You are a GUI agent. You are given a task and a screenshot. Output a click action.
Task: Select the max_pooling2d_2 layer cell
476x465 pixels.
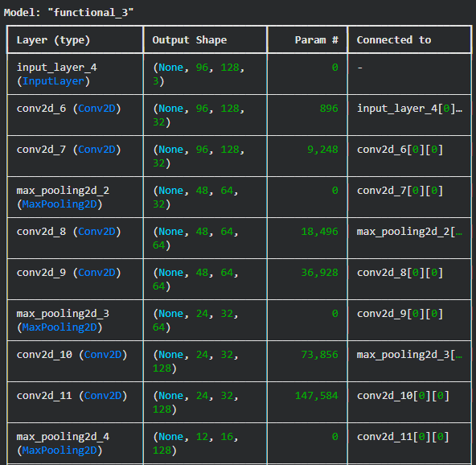pos(75,197)
